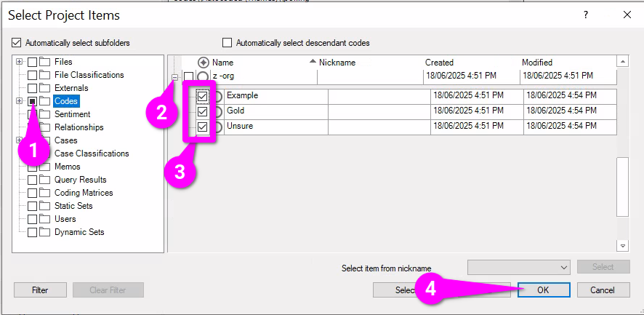Click the Example code circle icon
Viewport: 644px width, 315px height.
218,97
